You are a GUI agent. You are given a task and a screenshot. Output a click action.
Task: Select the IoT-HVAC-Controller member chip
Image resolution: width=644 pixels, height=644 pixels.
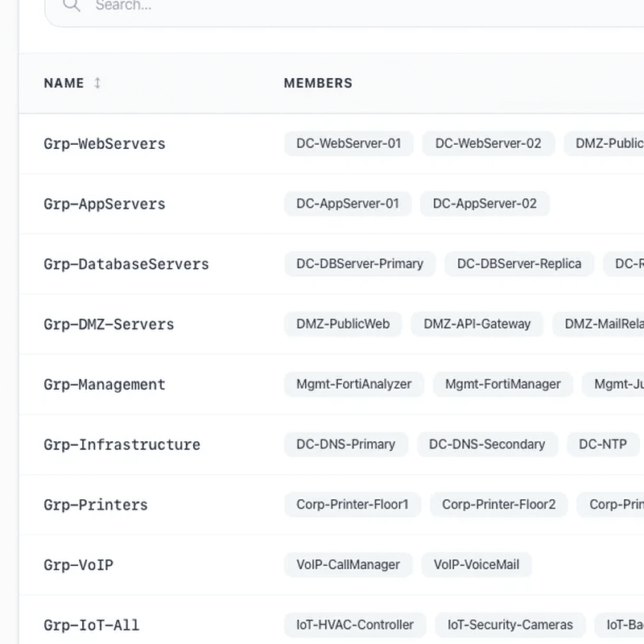pyautogui.click(x=354, y=625)
